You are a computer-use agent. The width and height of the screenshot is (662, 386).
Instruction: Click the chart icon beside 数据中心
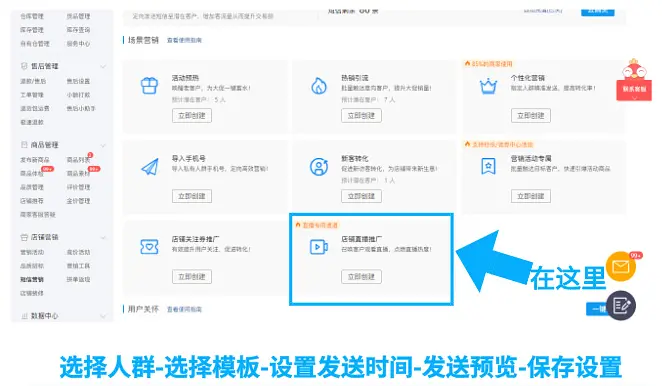24,316
